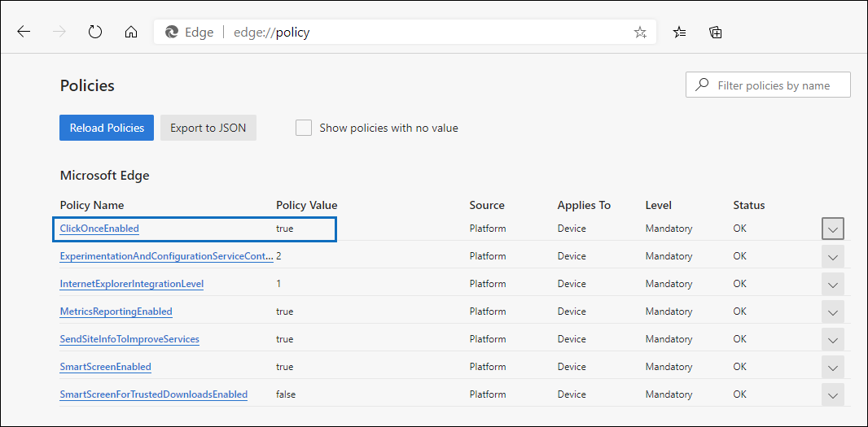Image resolution: width=868 pixels, height=427 pixels.
Task: Expand the ClickOnceEnabled policy row
Action: [x=832, y=229]
